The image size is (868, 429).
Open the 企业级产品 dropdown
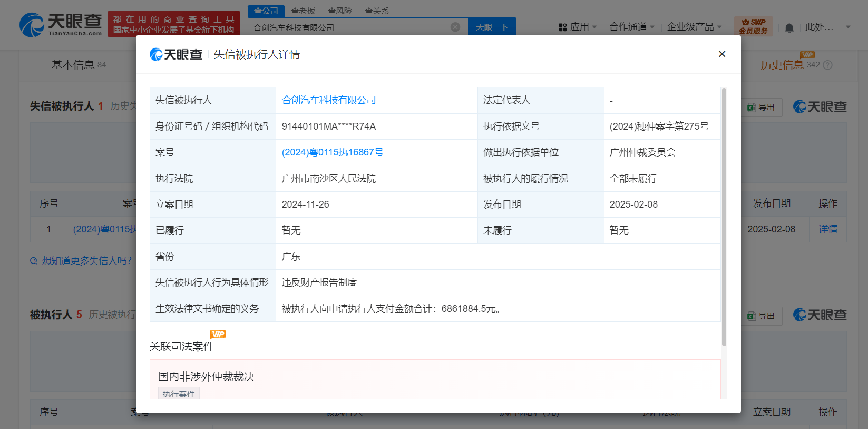694,27
